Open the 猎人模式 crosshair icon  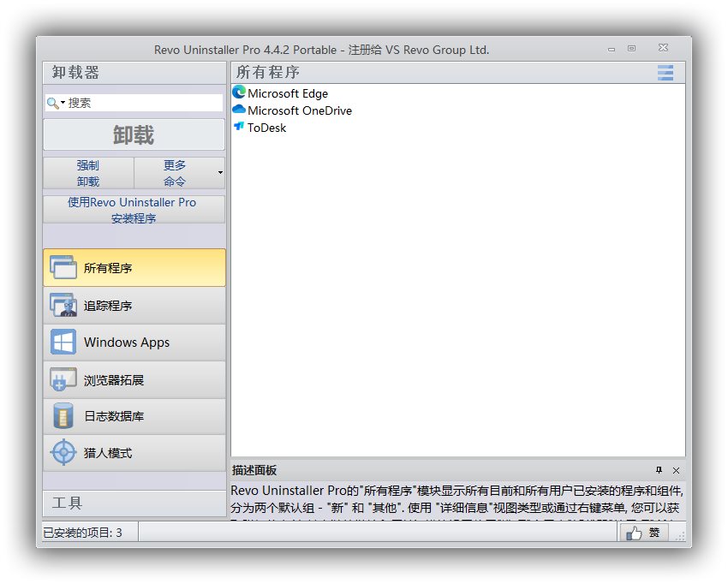coord(63,453)
